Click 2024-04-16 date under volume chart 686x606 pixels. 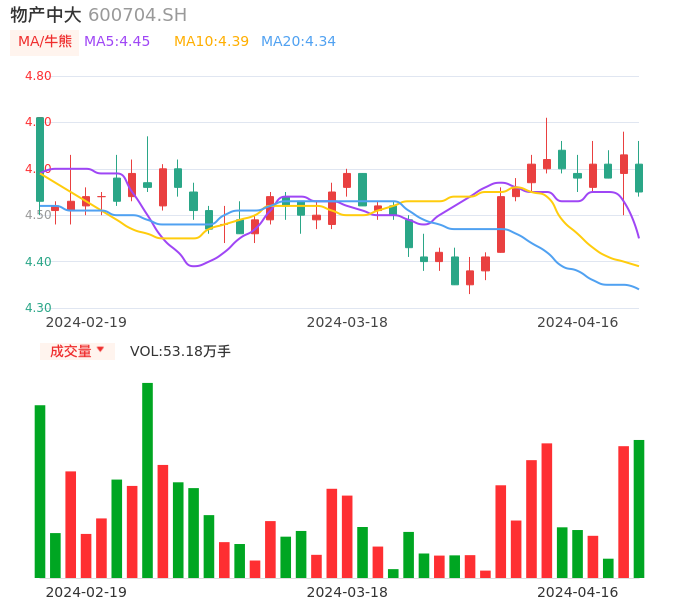tap(578, 592)
